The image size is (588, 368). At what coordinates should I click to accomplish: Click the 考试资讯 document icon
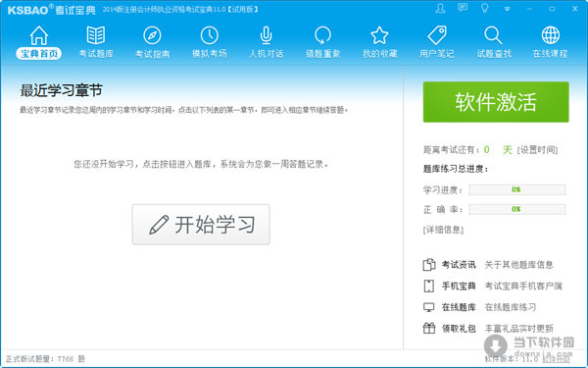click(x=429, y=265)
